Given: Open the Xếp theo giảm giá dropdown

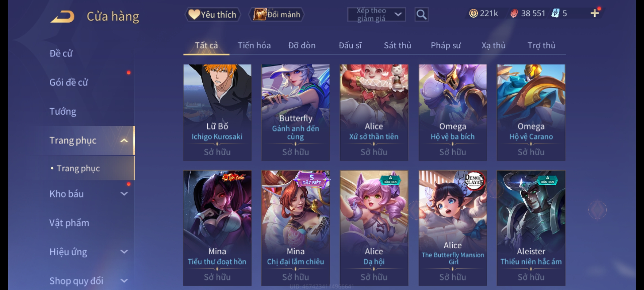Looking at the screenshot, I should (376, 15).
